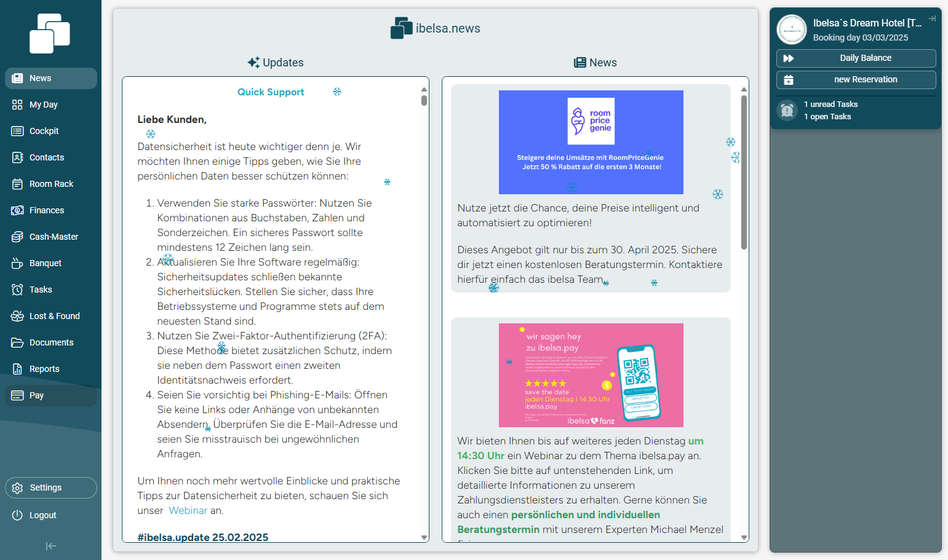This screenshot has width=948, height=560.
Task: Click '1 open Tasks' text
Action: tap(827, 117)
